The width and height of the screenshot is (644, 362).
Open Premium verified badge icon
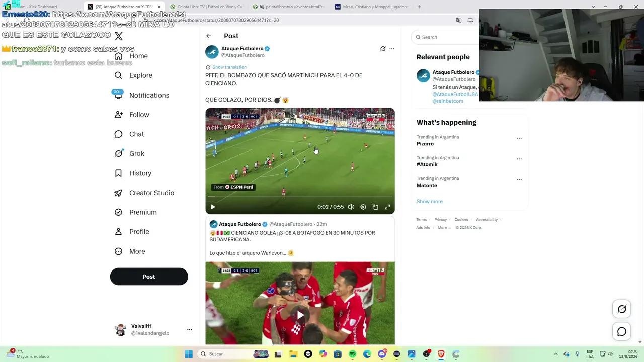[118, 212]
